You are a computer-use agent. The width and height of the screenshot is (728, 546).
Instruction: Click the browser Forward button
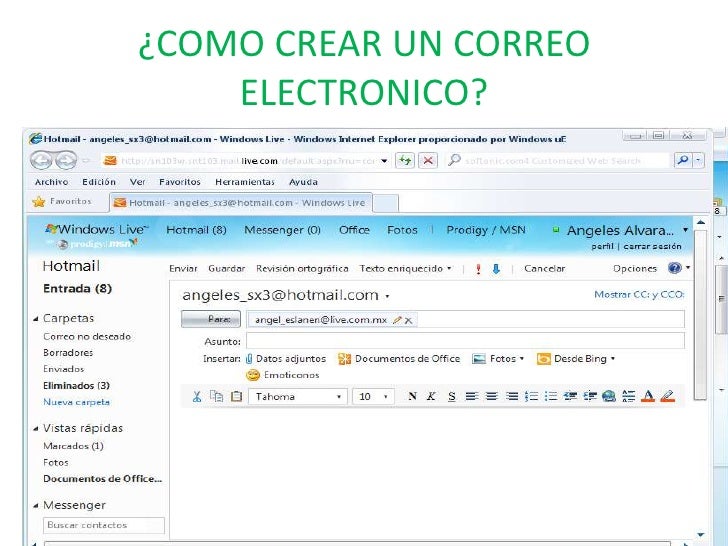click(66, 161)
